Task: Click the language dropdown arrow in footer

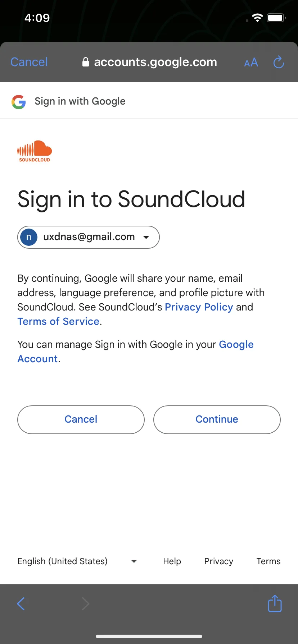Action: [x=134, y=561]
